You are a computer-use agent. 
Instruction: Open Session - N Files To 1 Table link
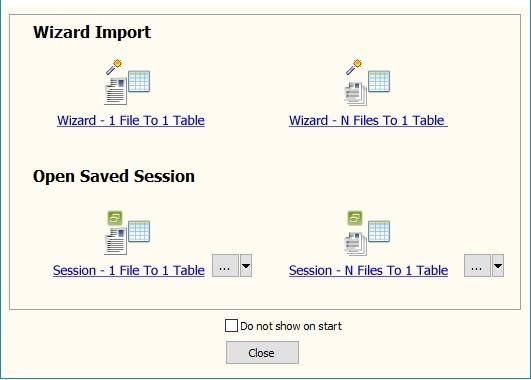pyautogui.click(x=368, y=271)
